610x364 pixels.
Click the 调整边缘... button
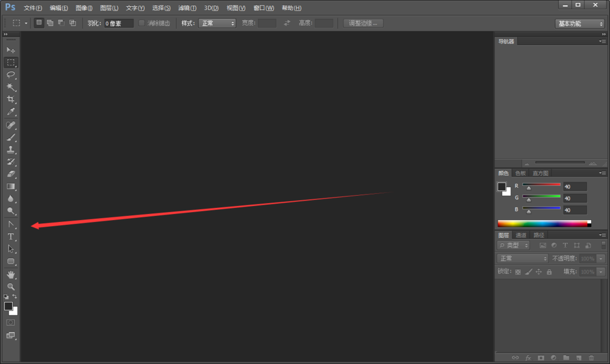coord(363,23)
